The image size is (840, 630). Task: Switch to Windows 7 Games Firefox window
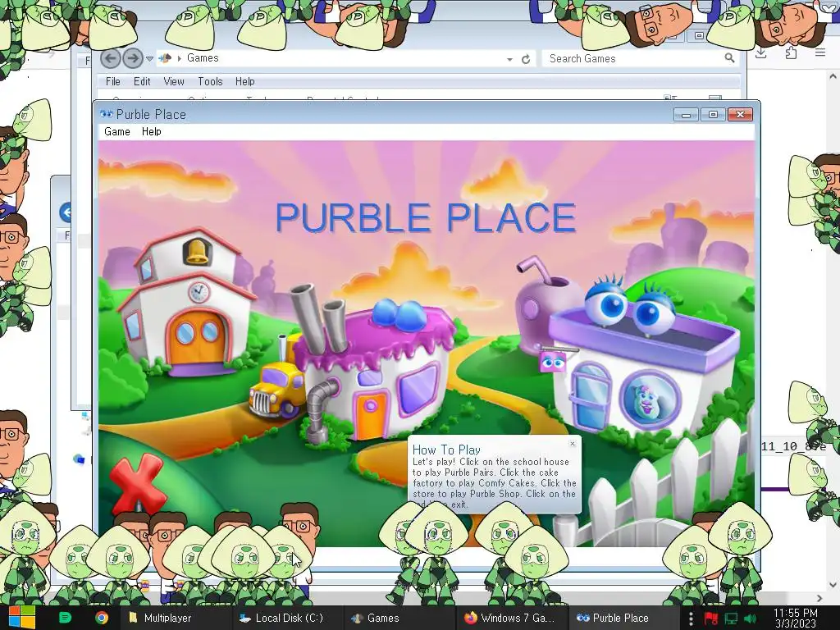point(510,618)
